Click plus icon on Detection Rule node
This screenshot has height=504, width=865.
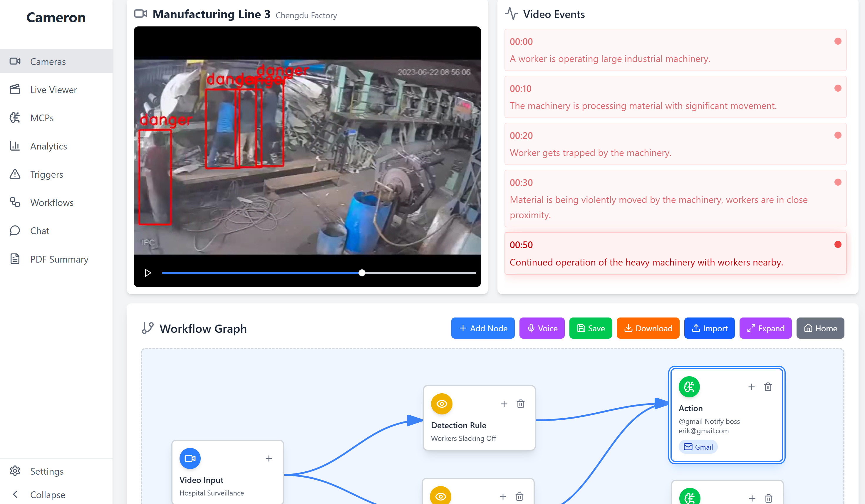(504, 404)
